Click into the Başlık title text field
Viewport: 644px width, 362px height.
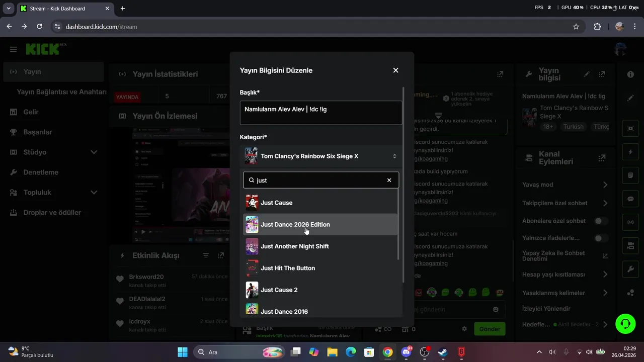tap(321, 113)
